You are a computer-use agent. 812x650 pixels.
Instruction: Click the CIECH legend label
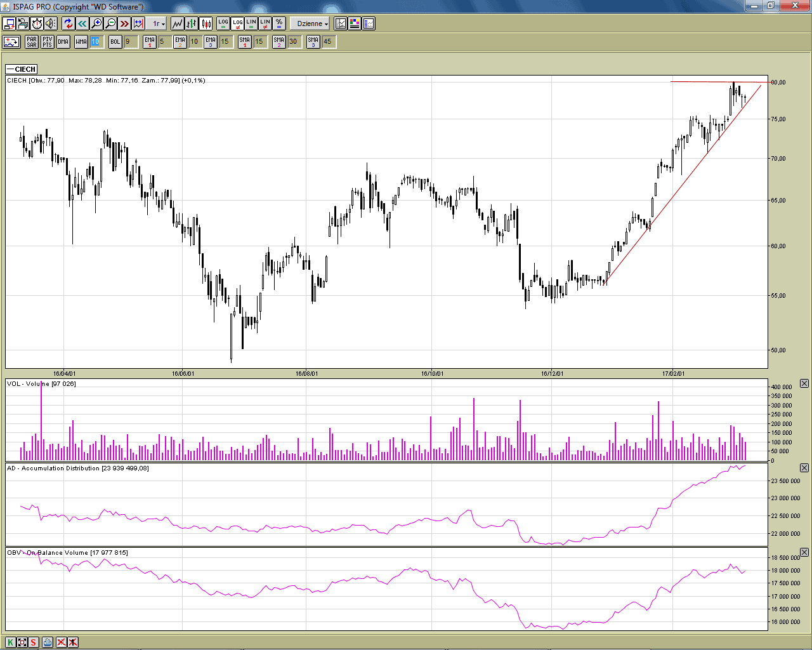[22, 69]
